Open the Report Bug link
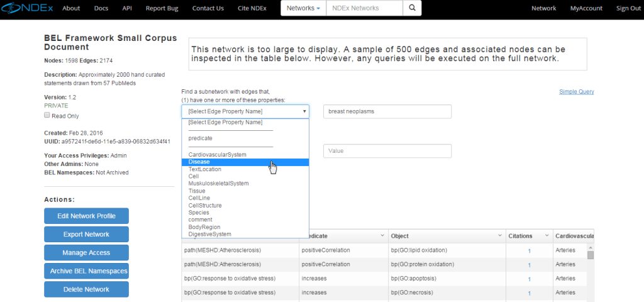Image resolution: width=644 pixels, height=302 pixels. (162, 8)
